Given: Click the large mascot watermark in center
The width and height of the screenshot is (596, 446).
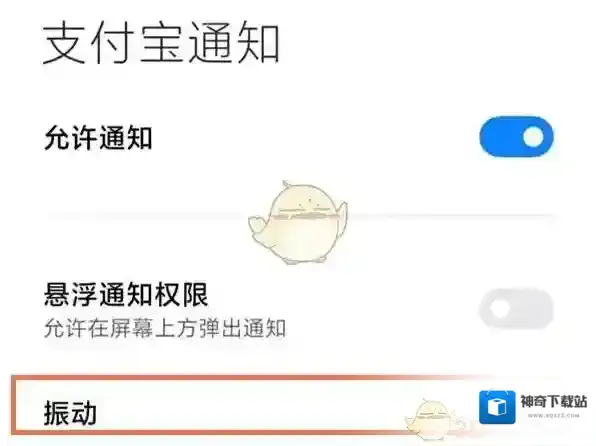Looking at the screenshot, I should pyautogui.click(x=298, y=222).
